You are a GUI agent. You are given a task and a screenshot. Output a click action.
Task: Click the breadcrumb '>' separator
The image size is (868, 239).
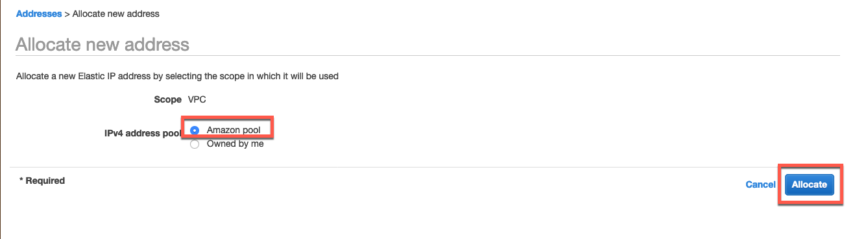click(x=67, y=13)
